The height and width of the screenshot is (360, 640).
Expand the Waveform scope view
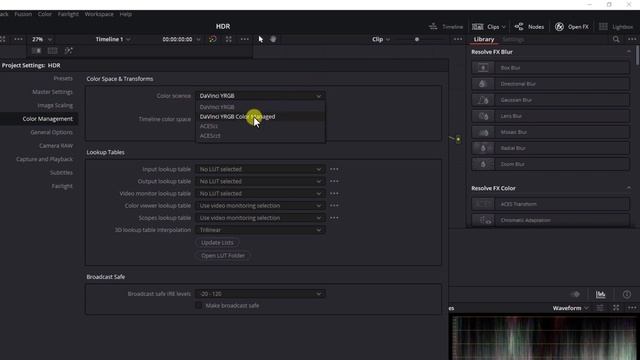click(x=616, y=308)
